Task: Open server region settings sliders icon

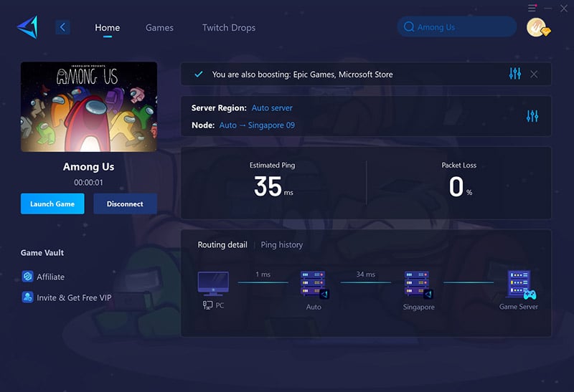Action: pyautogui.click(x=532, y=116)
